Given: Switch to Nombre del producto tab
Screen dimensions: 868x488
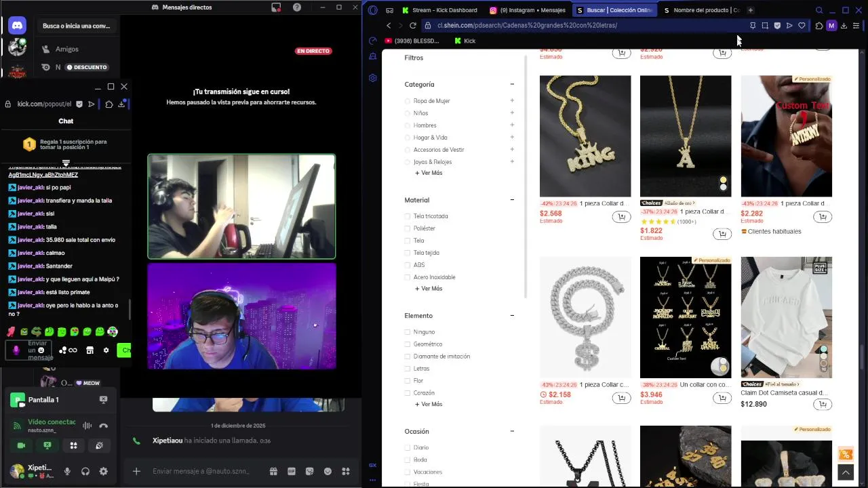Looking at the screenshot, I should point(701,10).
